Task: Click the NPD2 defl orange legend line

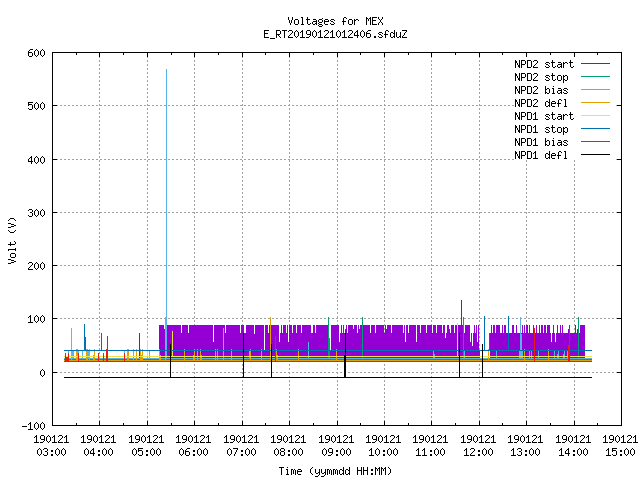Action: point(595,103)
